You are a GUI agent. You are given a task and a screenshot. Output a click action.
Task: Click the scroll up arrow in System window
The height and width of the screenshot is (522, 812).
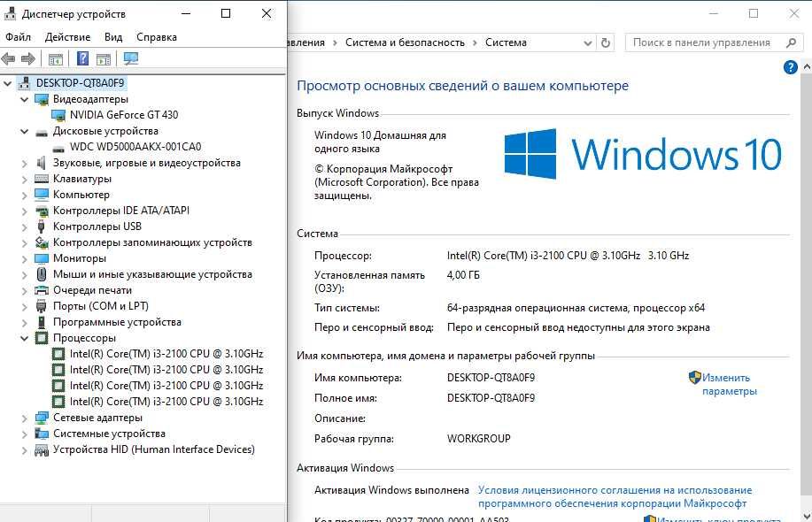[x=807, y=67]
